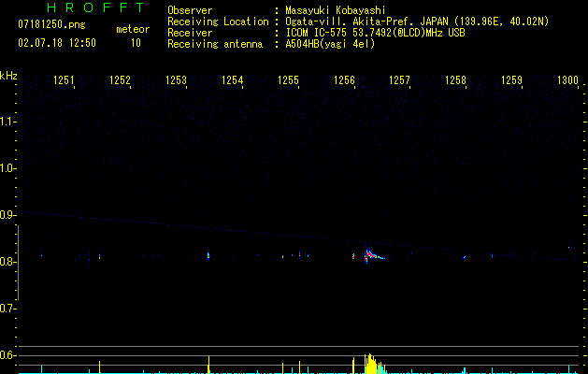Click the 1258 time marker

point(455,80)
